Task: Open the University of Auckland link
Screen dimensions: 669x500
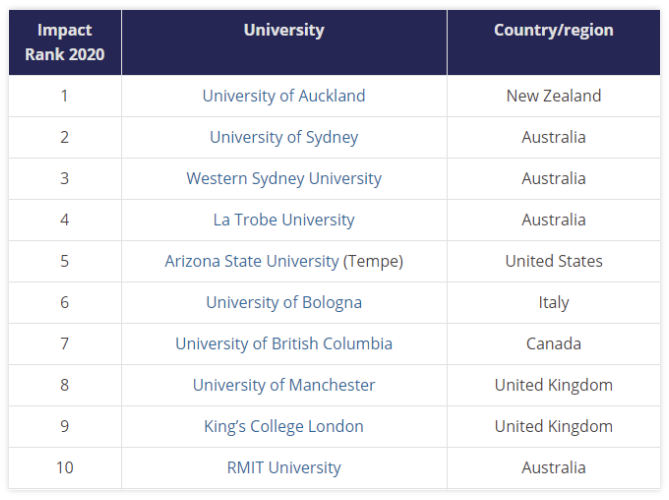Action: 284,96
